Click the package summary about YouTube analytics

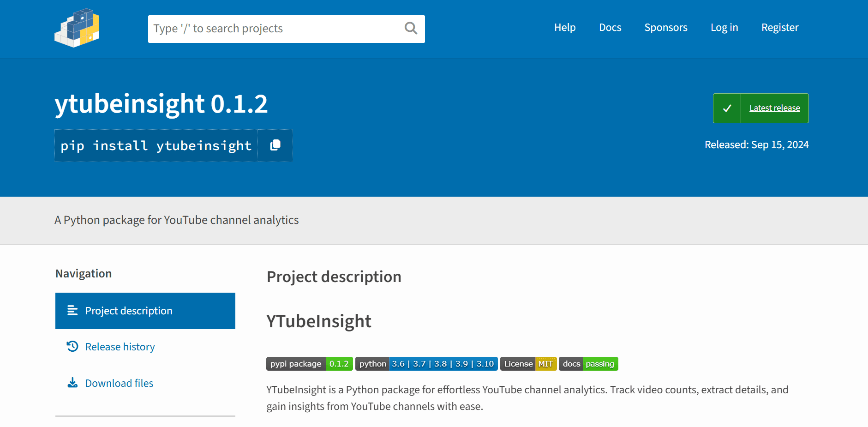(177, 220)
